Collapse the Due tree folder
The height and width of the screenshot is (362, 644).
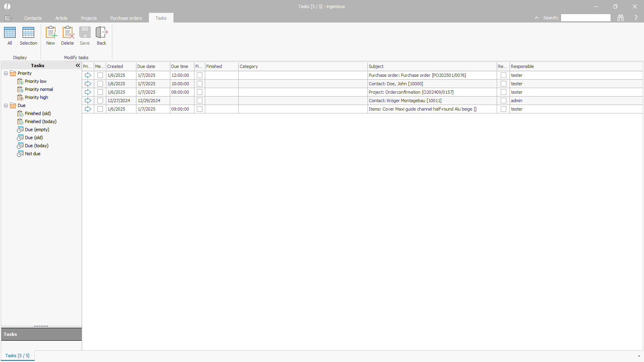coord(6,105)
